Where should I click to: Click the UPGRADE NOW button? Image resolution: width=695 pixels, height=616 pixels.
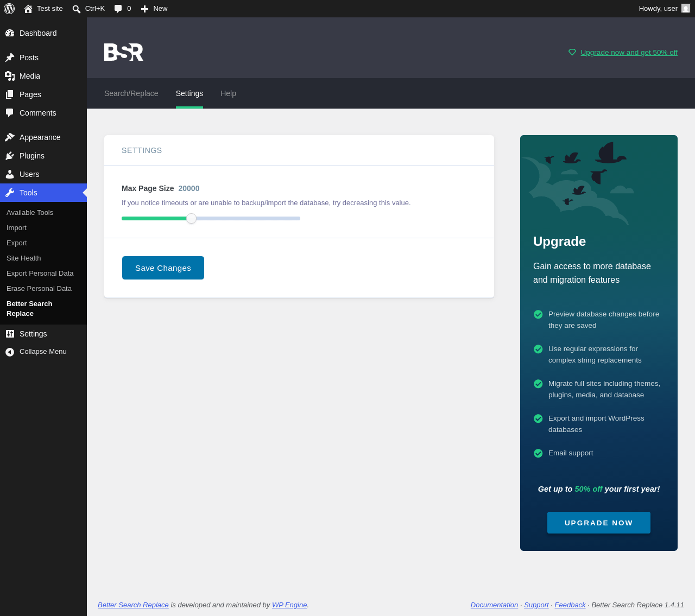pos(599,523)
